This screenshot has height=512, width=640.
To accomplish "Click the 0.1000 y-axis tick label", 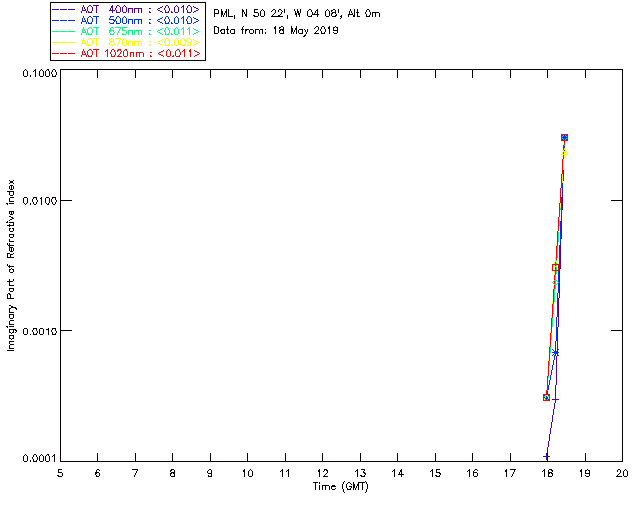I will coord(39,73).
